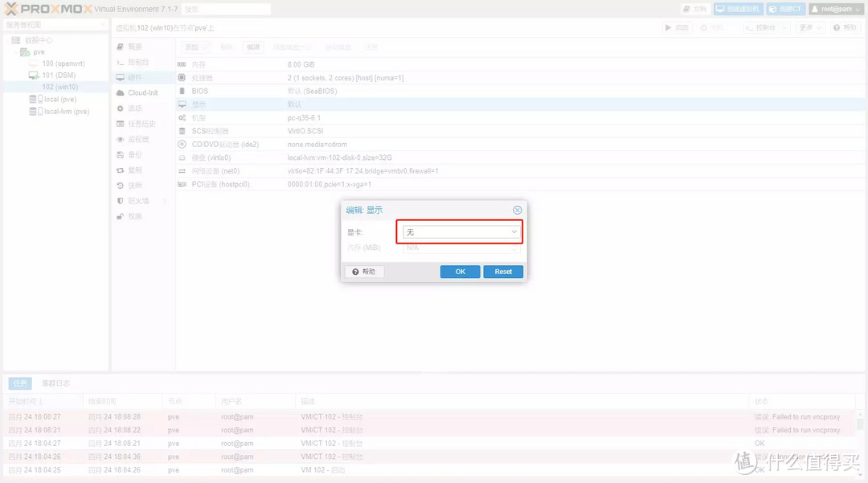Select the 内存 row memory icon
This screenshot has height=483, width=868.
pos(182,65)
